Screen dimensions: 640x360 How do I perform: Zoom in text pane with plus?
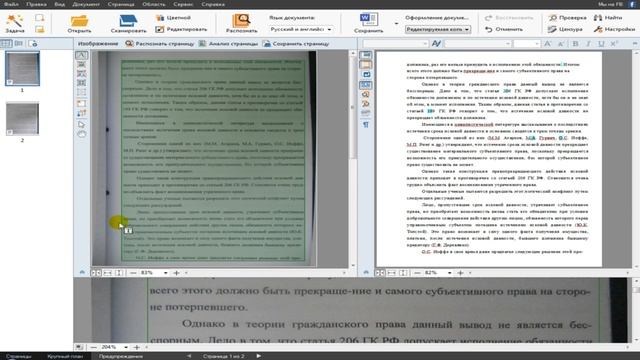[460, 273]
